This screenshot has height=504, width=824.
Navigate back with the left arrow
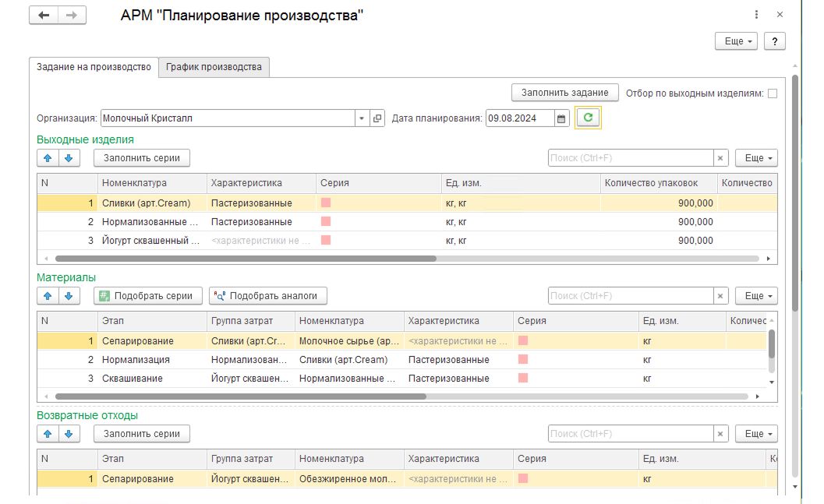44,16
